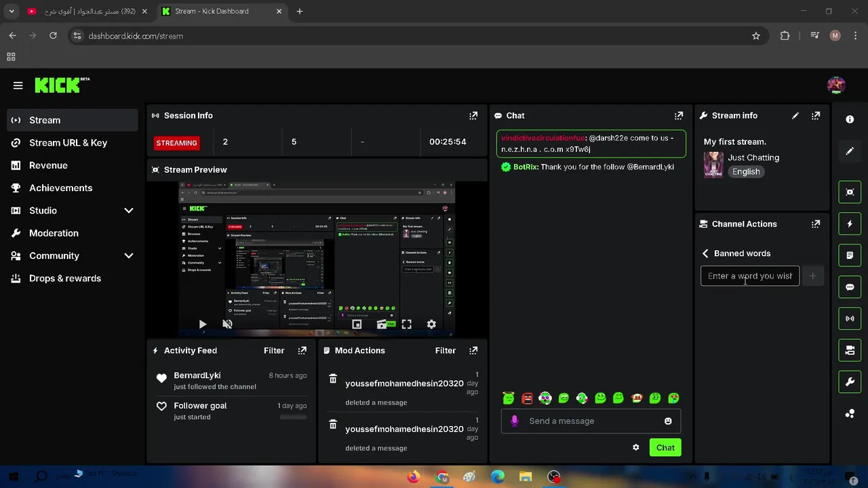Pop out the Session Info panel
Screen dimensions: 868x488
tap(473, 116)
